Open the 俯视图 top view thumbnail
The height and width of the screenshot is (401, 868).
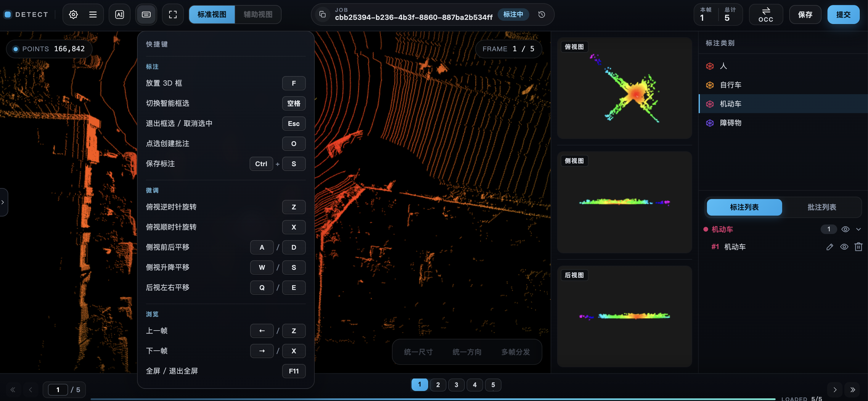pos(624,88)
